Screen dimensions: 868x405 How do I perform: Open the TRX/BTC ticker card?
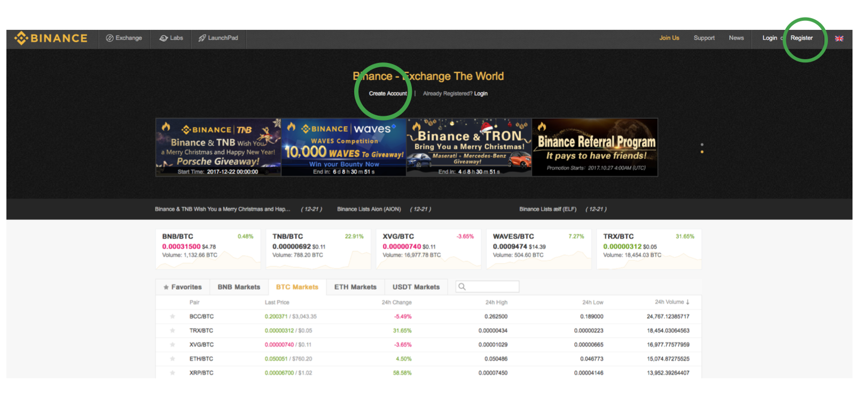pos(649,249)
